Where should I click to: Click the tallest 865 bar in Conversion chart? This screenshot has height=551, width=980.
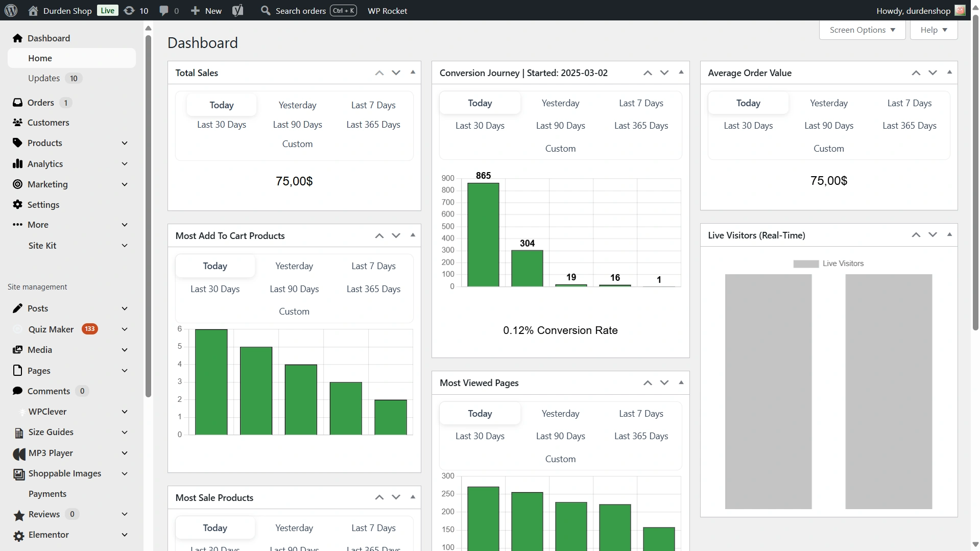pyautogui.click(x=483, y=234)
